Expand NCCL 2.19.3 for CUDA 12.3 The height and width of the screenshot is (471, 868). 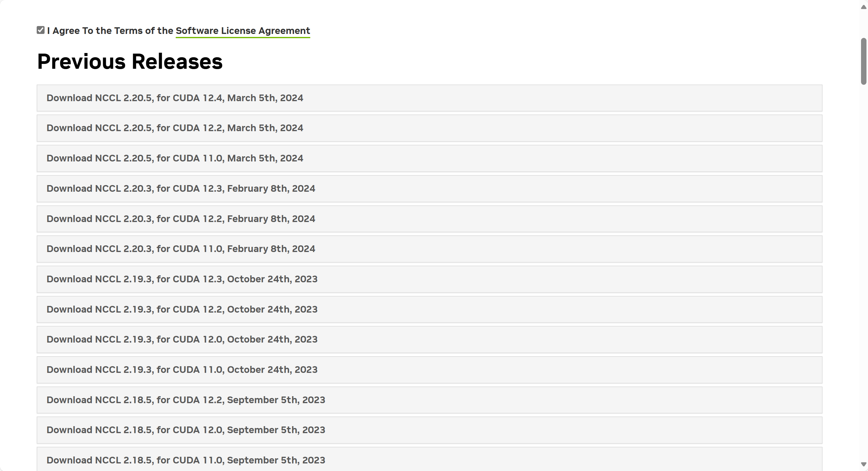click(182, 279)
